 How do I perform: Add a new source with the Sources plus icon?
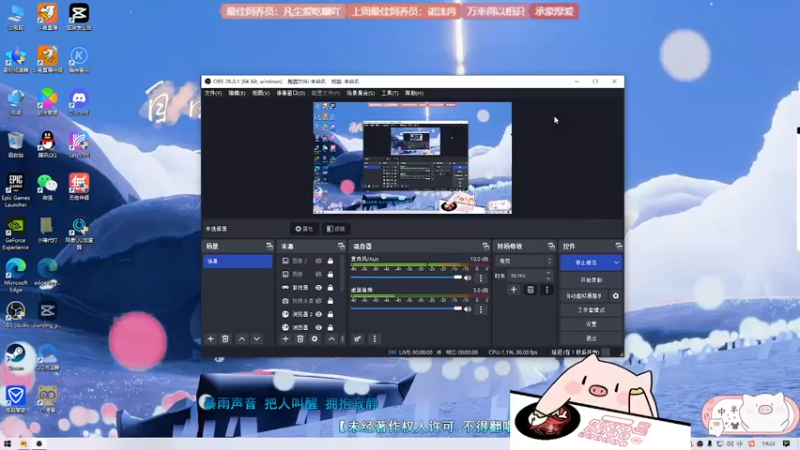285,339
